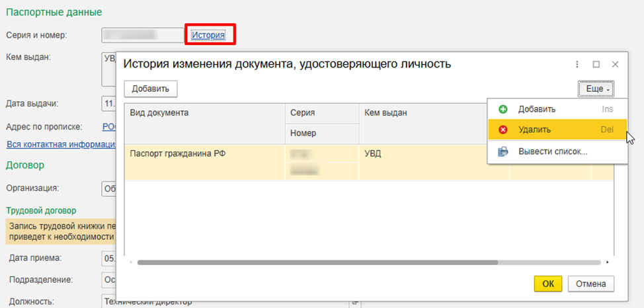Close the document history dialog
The height and width of the screenshot is (308, 644).
[615, 64]
